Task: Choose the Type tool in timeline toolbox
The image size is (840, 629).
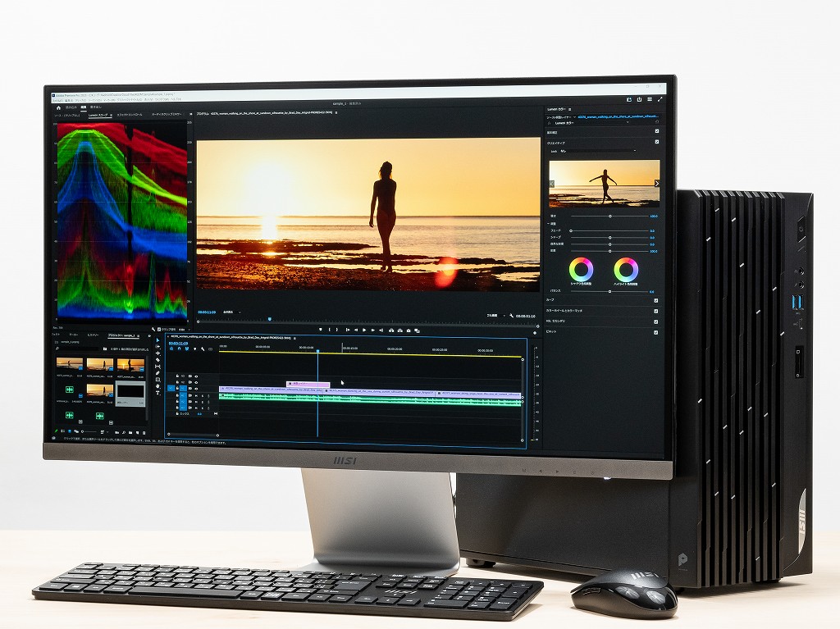Action: [157, 393]
